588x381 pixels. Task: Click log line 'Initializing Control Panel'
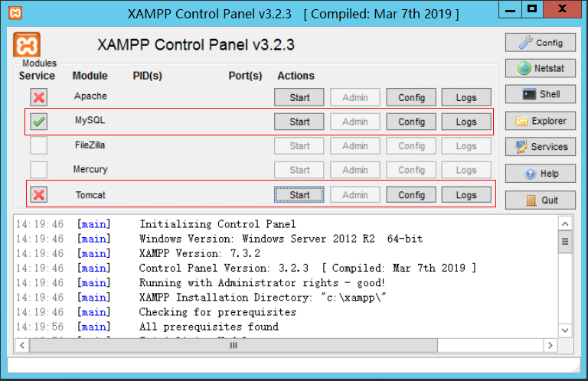pos(217,224)
